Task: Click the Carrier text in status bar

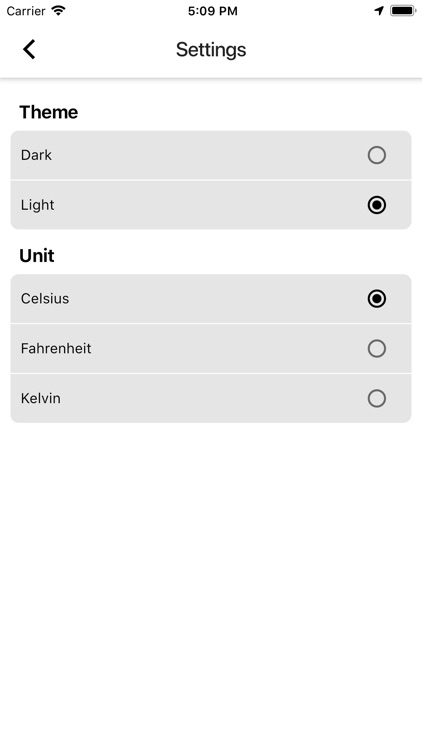Action: click(x=26, y=11)
